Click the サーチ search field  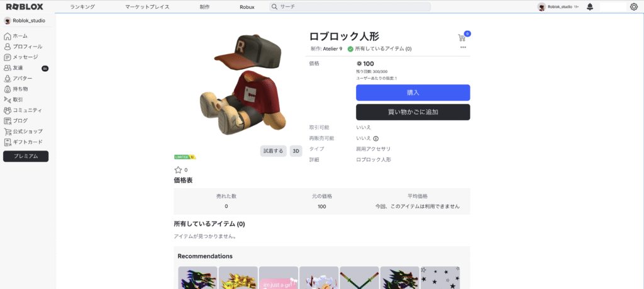click(x=350, y=7)
